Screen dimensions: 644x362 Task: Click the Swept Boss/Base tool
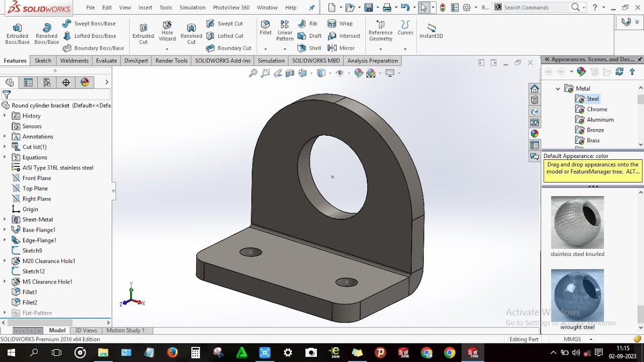[x=89, y=24]
